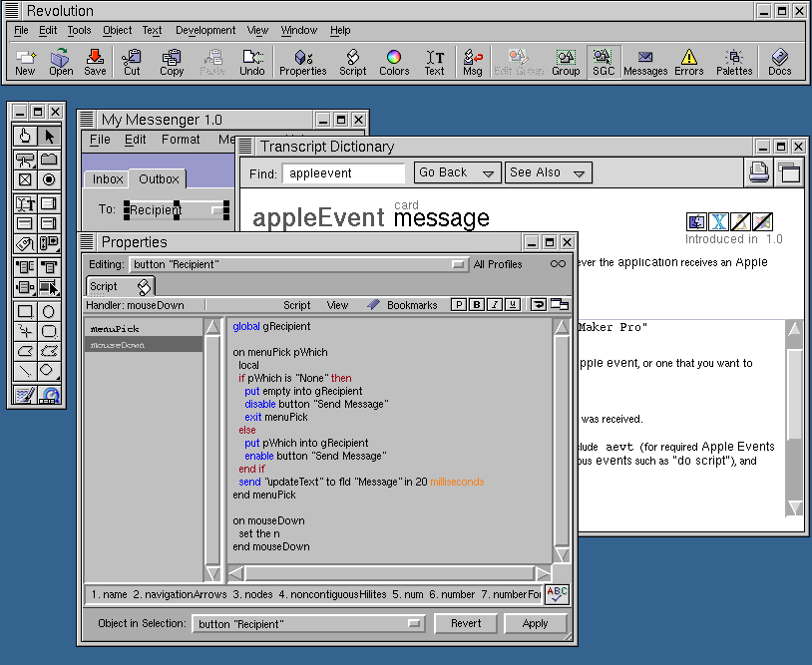Toggle the P plain text style button
The image size is (812, 665).
coord(458,305)
